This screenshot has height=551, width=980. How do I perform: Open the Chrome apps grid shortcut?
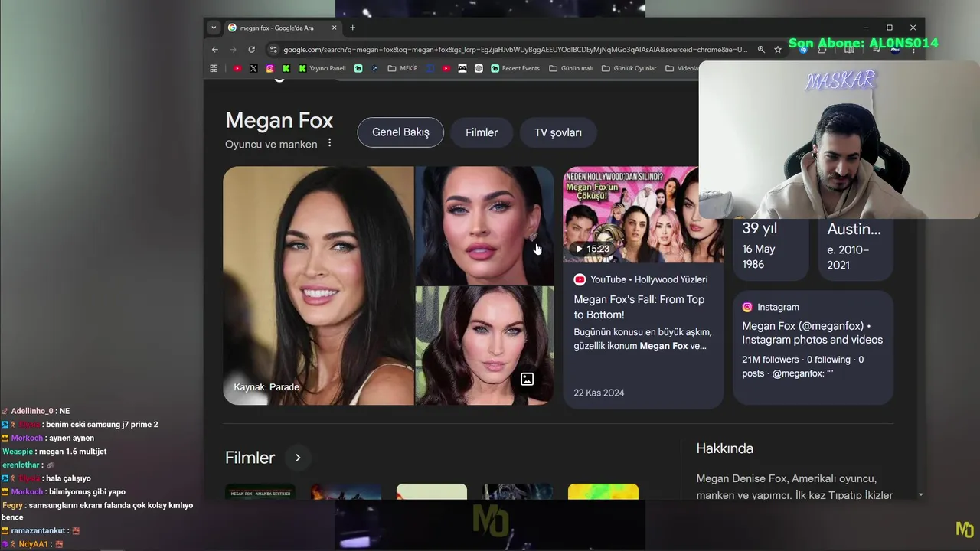214,68
